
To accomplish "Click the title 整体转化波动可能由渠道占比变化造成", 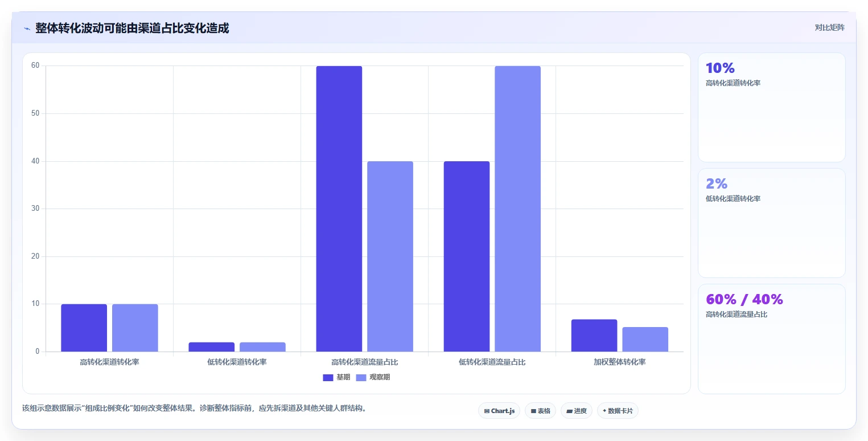I will point(132,28).
